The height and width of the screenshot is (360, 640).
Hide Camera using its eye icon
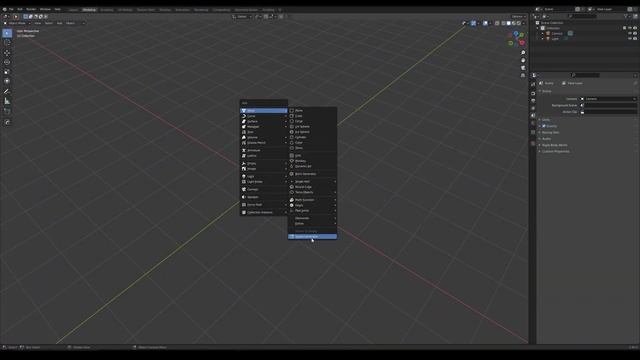630,33
